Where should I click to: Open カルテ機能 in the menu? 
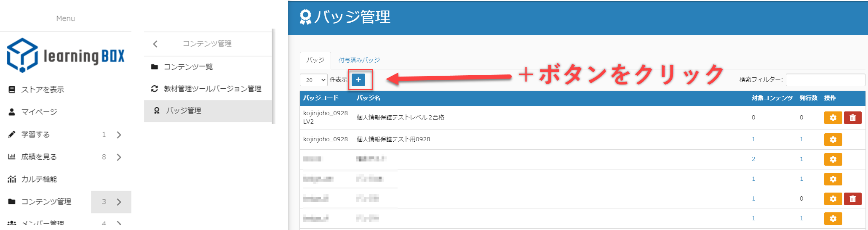[x=39, y=179]
